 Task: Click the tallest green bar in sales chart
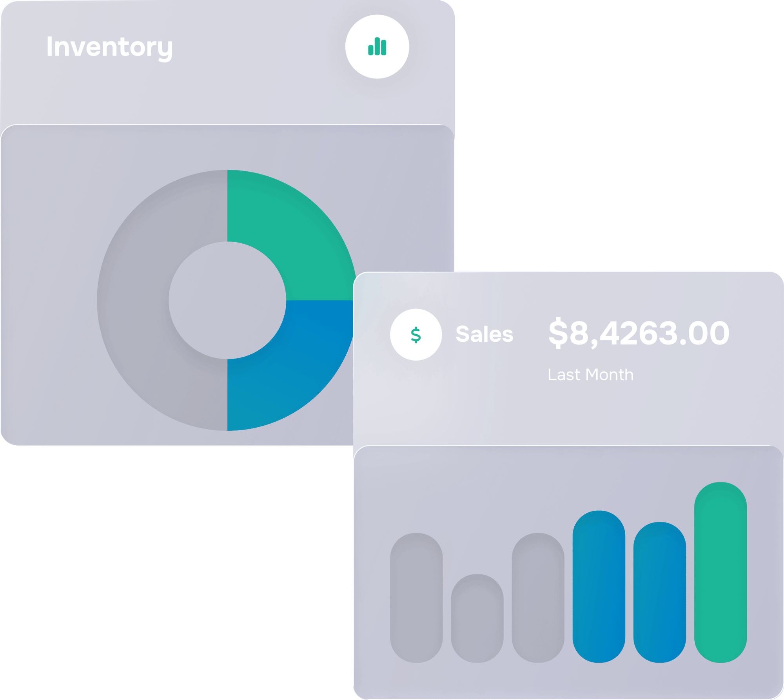pos(720,573)
